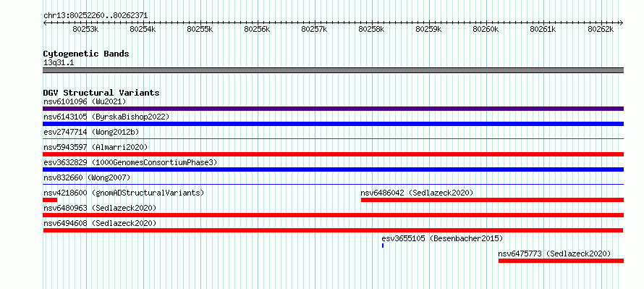The height and width of the screenshot is (289, 644).
Task: Click the blue esv3632829 variant bar
Action: click(x=333, y=169)
